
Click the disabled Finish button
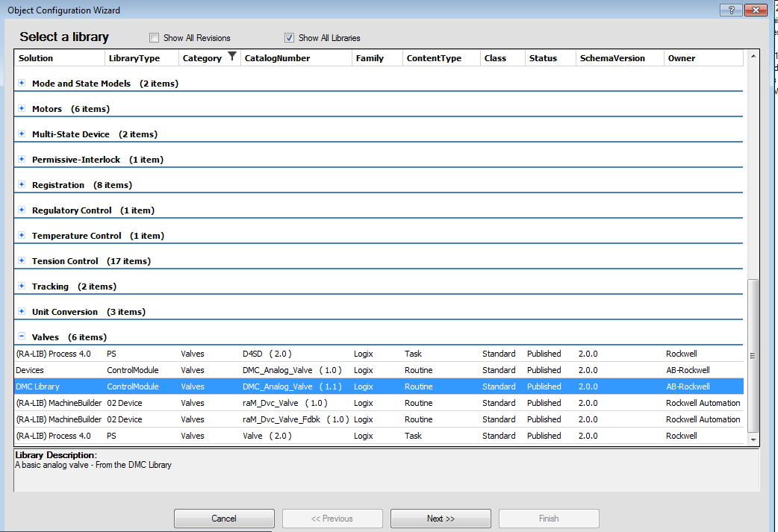(549, 518)
